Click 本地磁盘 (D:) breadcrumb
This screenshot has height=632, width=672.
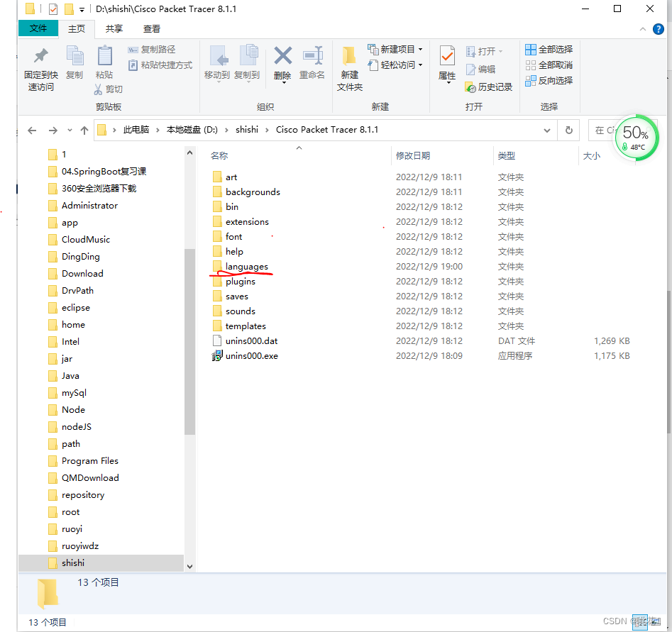pyautogui.click(x=192, y=130)
